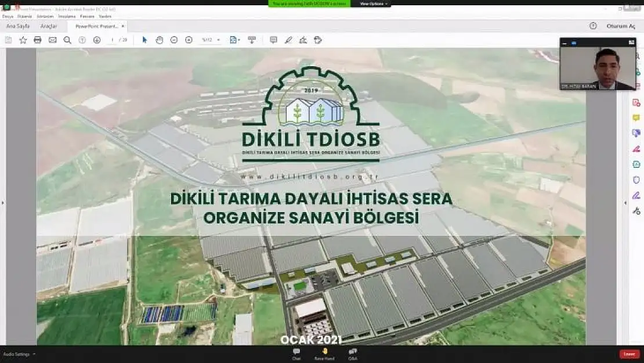The width and height of the screenshot is (644, 363).
Task: Select the highlighter pen tool
Action: [x=288, y=40]
